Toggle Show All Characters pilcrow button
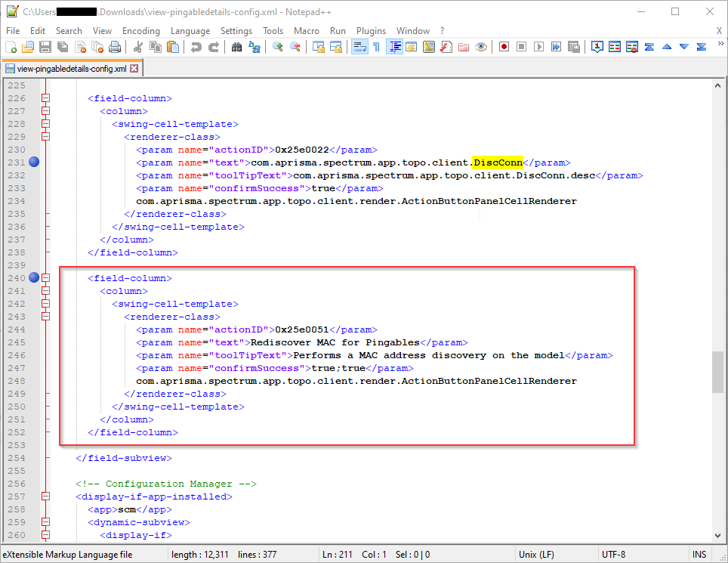Viewport: 728px width, 563px height. tap(376, 47)
